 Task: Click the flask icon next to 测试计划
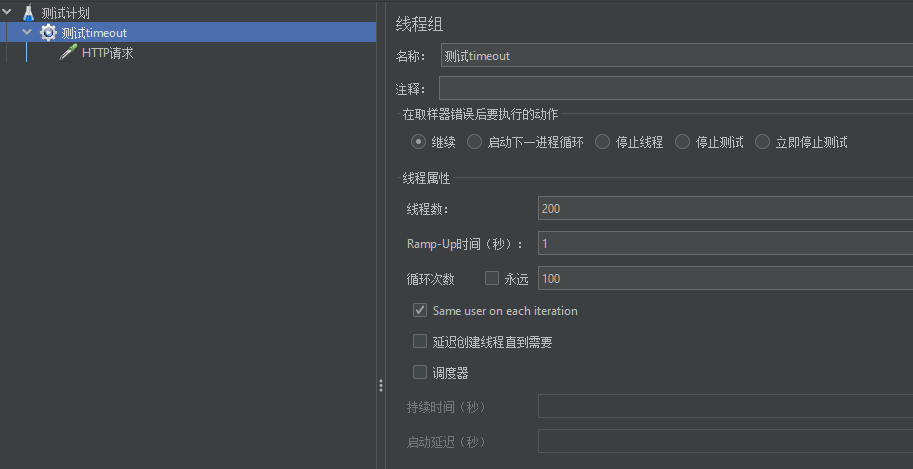28,12
